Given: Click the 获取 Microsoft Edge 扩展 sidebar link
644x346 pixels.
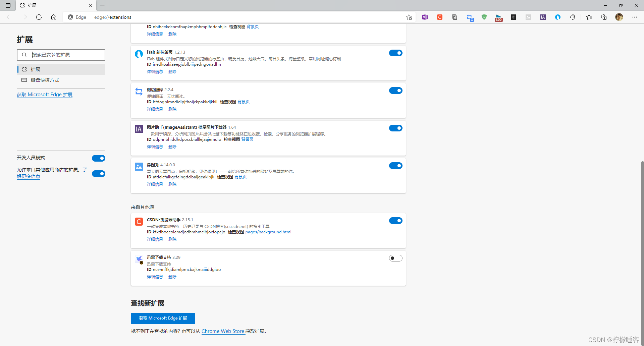Looking at the screenshot, I should [x=45, y=95].
